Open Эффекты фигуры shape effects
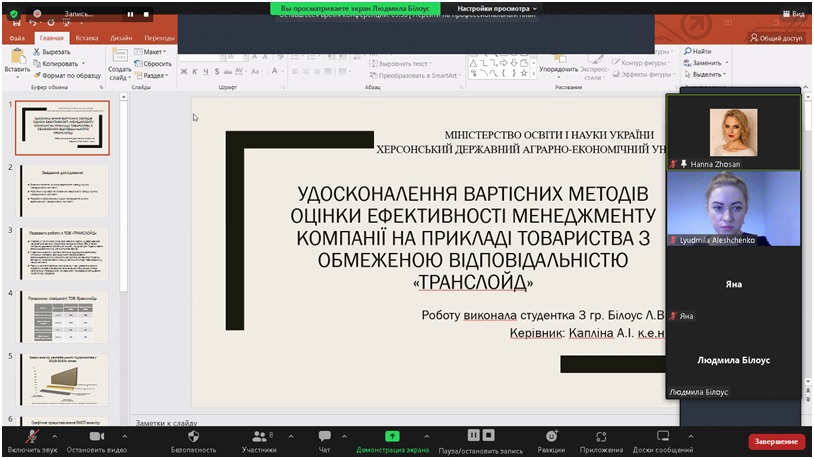 click(643, 75)
